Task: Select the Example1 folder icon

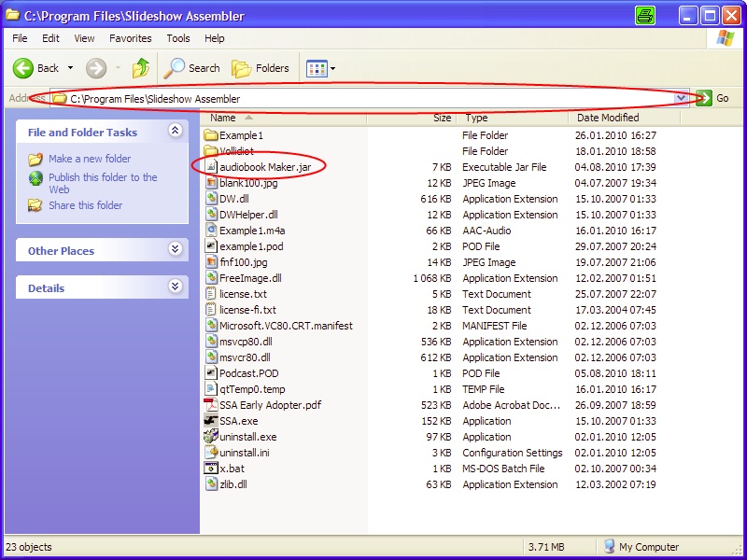Action: point(211,135)
